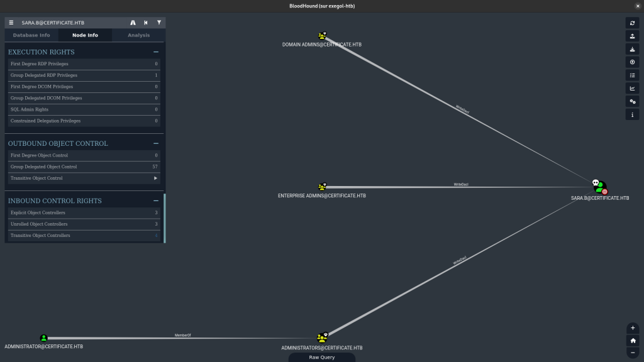The width and height of the screenshot is (644, 362).
Task: Open the About info icon
Action: 633,115
